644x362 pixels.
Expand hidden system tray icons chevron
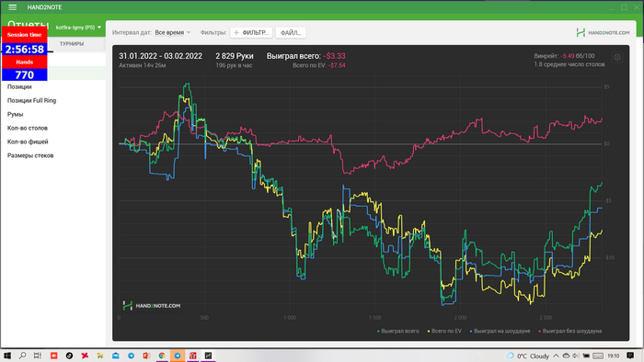click(x=556, y=356)
